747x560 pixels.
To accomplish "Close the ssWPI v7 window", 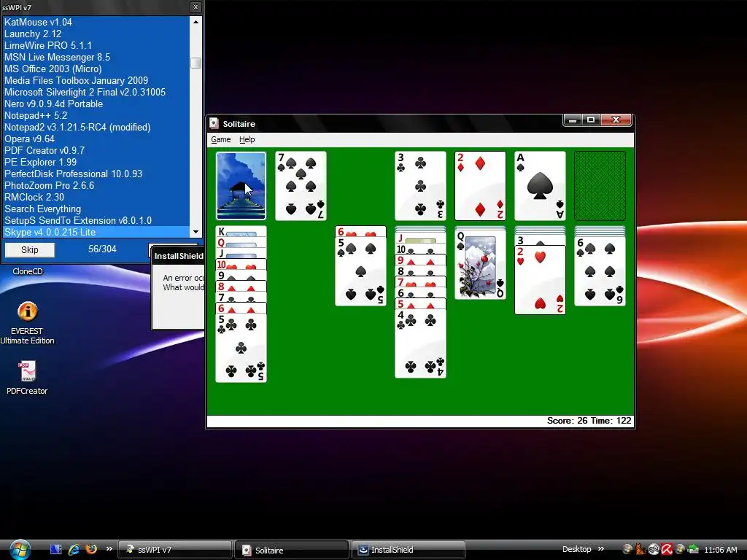I will tap(196, 7).
